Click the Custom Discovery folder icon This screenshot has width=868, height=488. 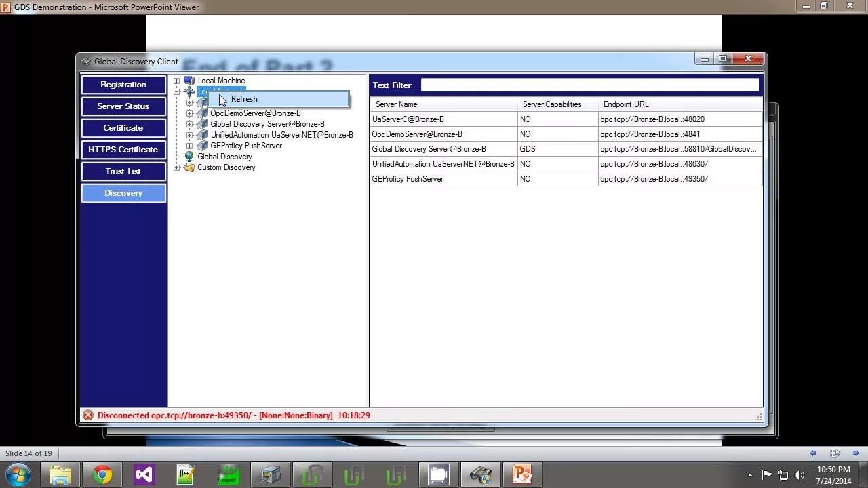[x=189, y=167]
